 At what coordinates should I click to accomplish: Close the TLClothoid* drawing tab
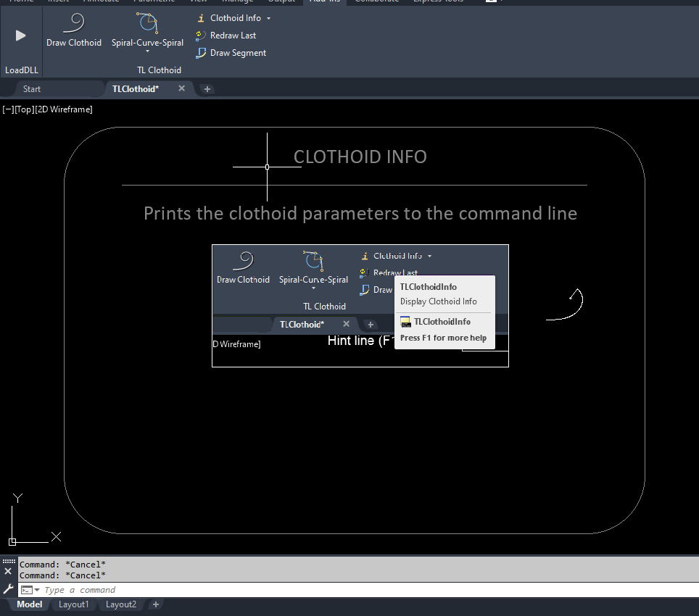[x=182, y=88]
